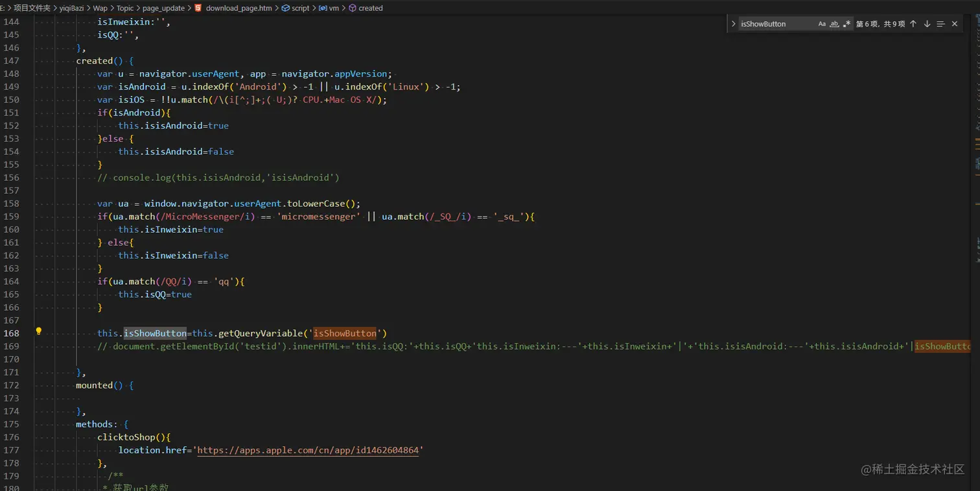Click line number 168 in the gutter
The height and width of the screenshot is (491, 980).
[x=12, y=333]
